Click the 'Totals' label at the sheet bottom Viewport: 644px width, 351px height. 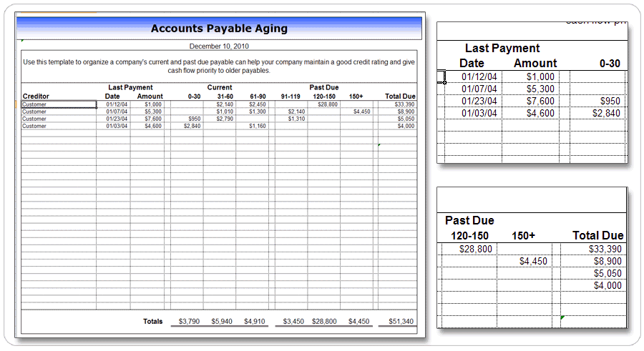(153, 322)
